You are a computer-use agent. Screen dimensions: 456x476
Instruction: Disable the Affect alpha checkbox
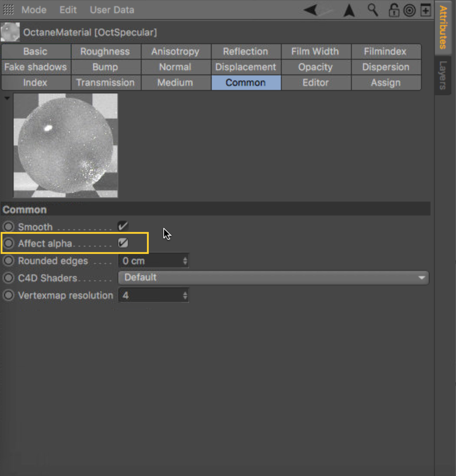pos(123,243)
